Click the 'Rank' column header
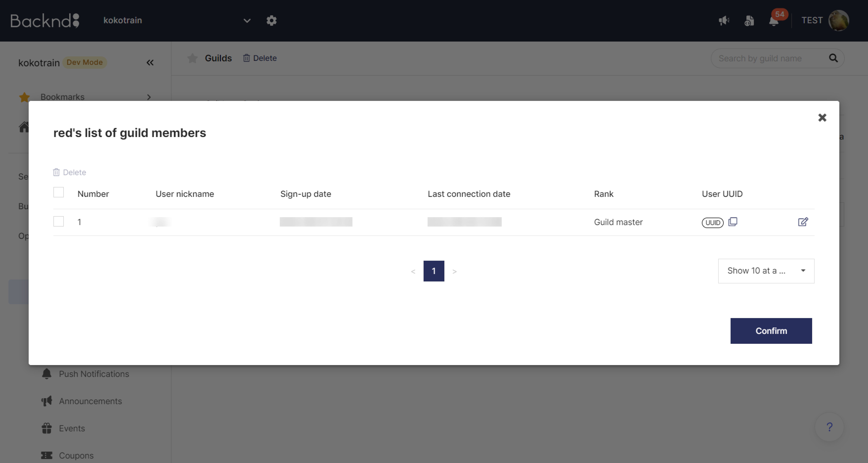Viewport: 868px width, 463px height. [604, 194]
